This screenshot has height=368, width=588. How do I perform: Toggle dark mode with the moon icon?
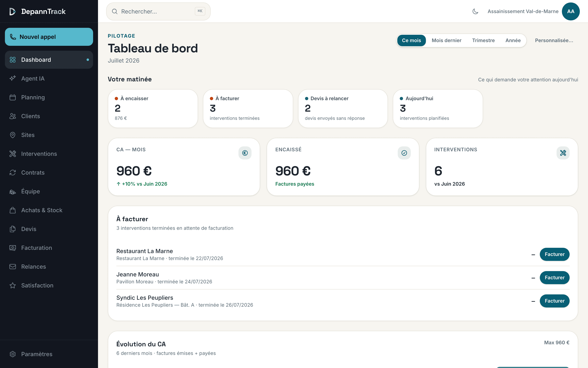475,11
